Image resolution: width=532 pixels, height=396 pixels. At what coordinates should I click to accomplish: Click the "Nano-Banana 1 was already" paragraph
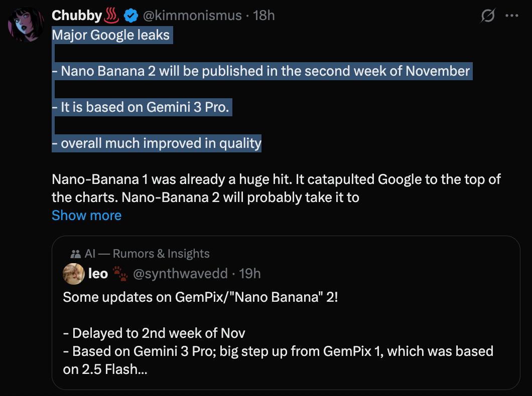click(276, 179)
